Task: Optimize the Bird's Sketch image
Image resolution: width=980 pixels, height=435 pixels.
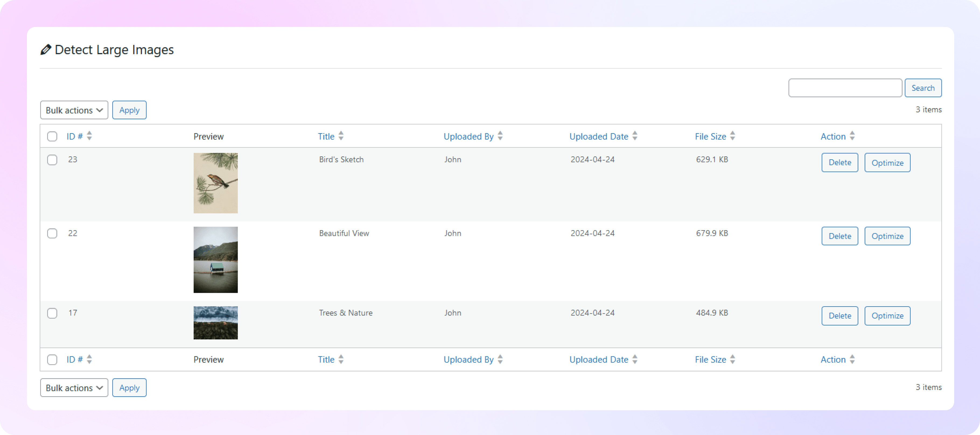Action: coord(887,162)
